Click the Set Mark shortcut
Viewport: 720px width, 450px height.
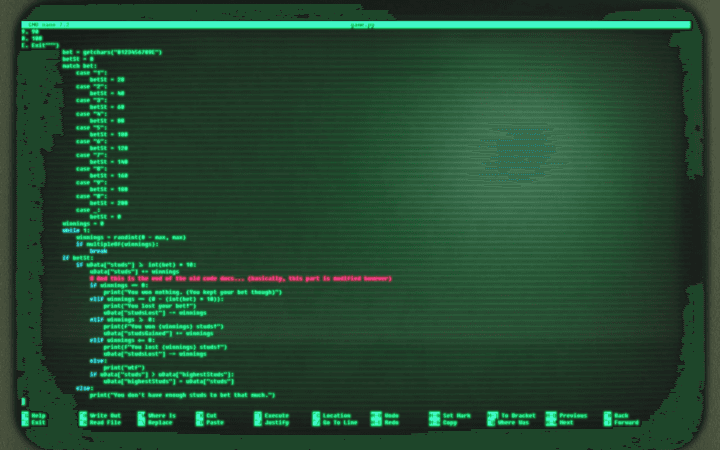(456, 415)
